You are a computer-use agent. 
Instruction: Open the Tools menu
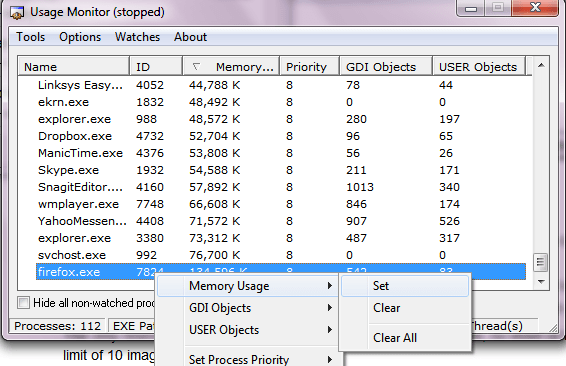tap(31, 37)
